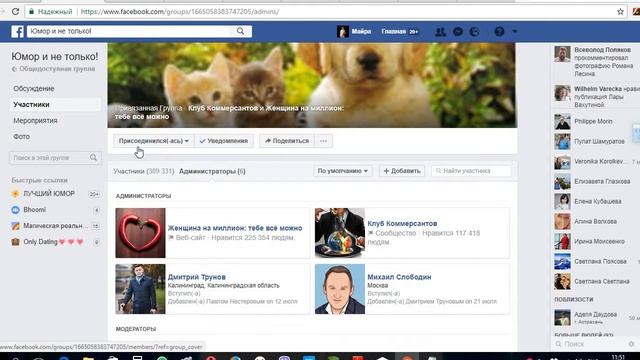The height and width of the screenshot is (360, 640).
Task: Open chat with Аделя Даудова
Action: [x=596, y=317]
